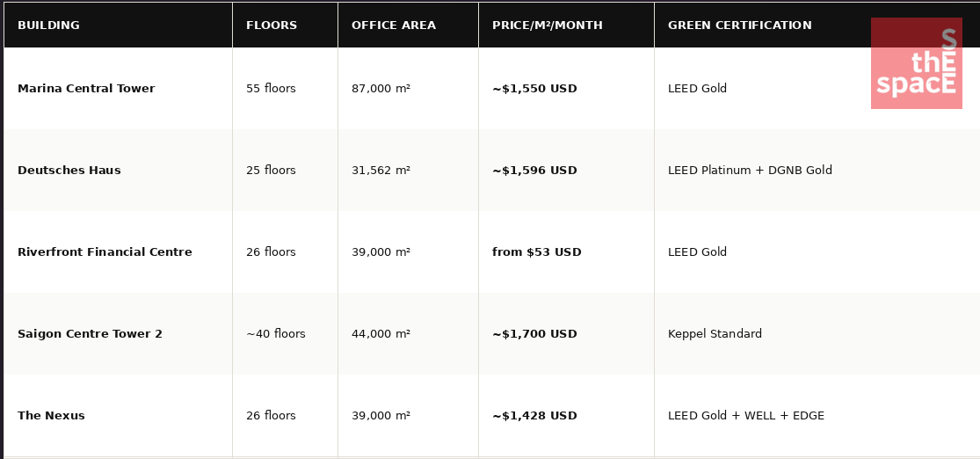Click the ~$1,550 USD price cell

pyautogui.click(x=534, y=89)
